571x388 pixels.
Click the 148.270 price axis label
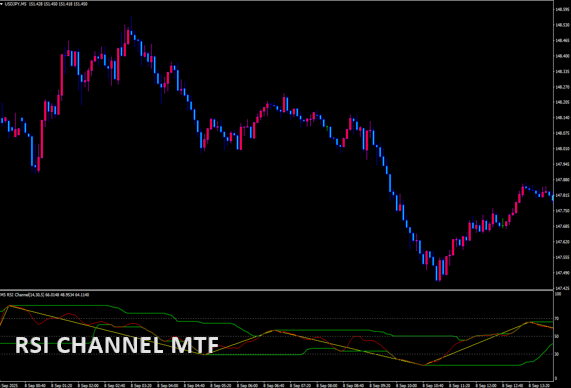coord(563,87)
